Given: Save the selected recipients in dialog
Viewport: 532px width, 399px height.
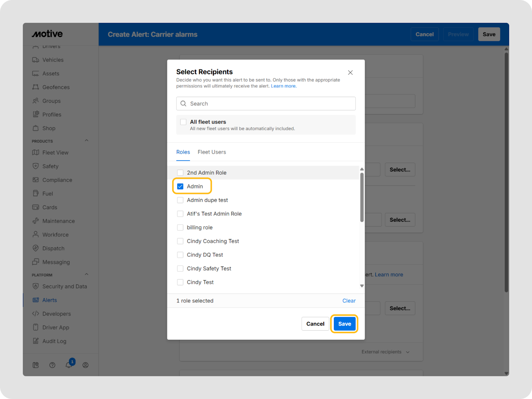Looking at the screenshot, I should click(344, 324).
